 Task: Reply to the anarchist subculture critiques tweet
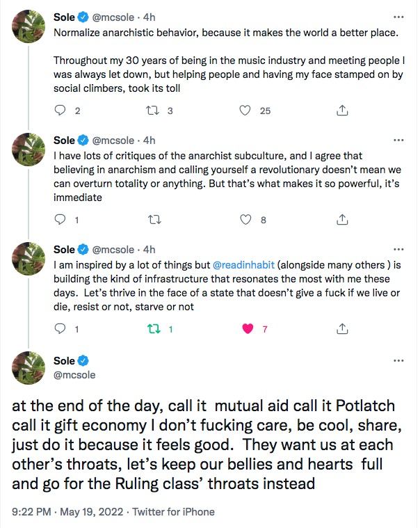(x=60, y=220)
